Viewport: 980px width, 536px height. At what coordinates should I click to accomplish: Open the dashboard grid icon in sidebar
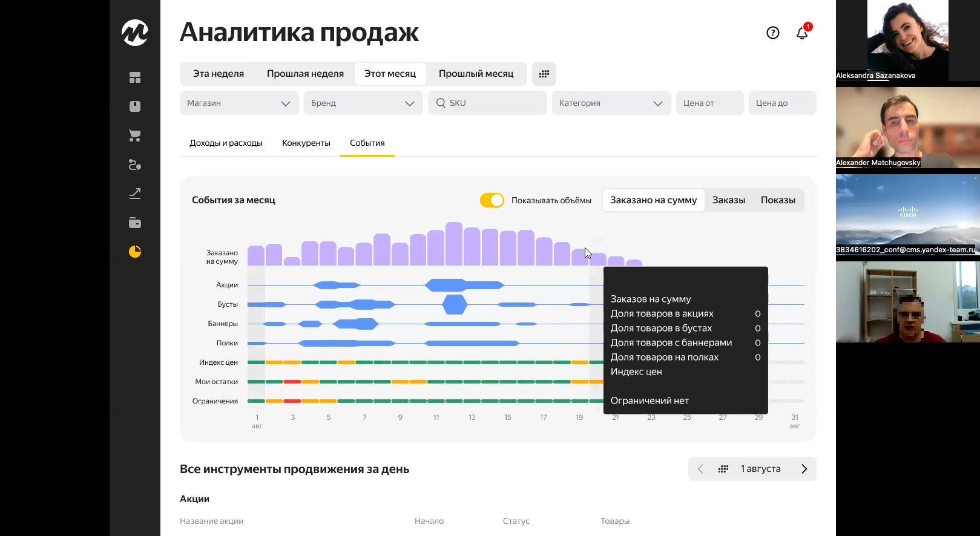point(135,77)
